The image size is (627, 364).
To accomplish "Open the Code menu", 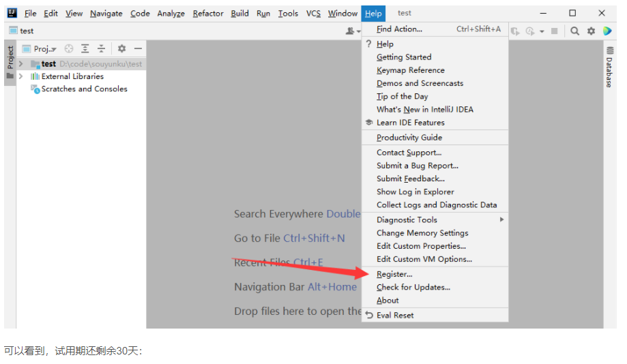I will tap(140, 13).
